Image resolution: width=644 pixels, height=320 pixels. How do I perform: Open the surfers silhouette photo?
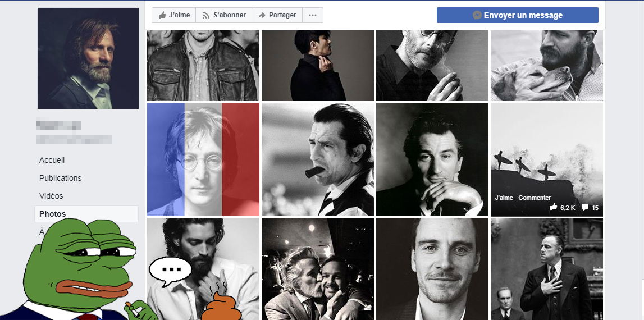tap(546, 152)
